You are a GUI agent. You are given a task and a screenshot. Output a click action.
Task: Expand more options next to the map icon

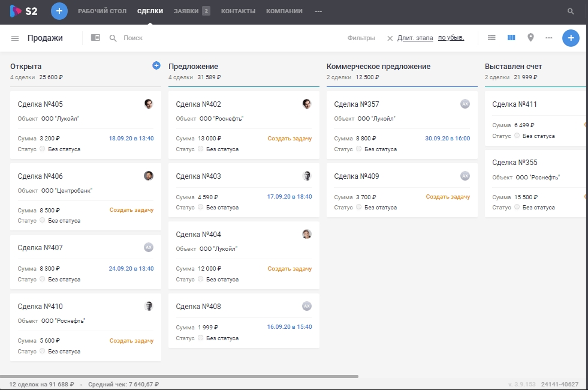point(548,38)
